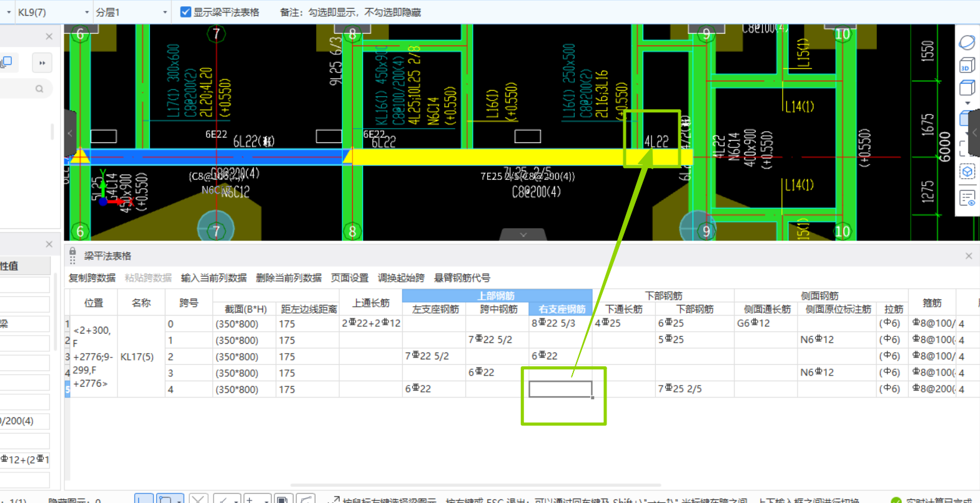
Task: Click N6⌀12 cell in span 1
Action: [838, 340]
